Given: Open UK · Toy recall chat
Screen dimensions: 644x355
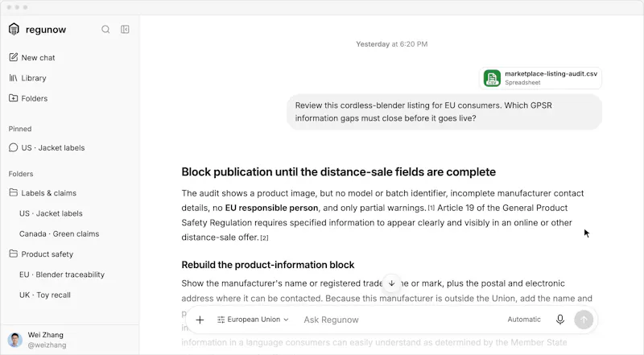Looking at the screenshot, I should coord(45,295).
